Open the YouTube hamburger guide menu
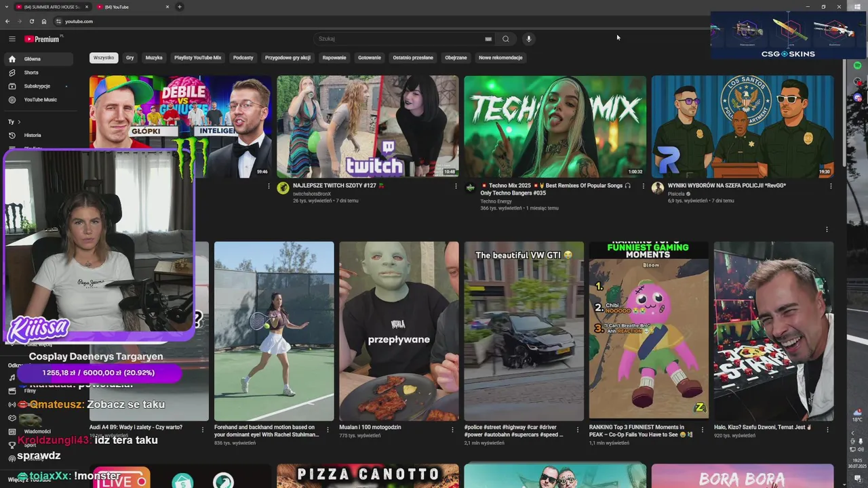868x488 pixels. pyautogui.click(x=12, y=39)
